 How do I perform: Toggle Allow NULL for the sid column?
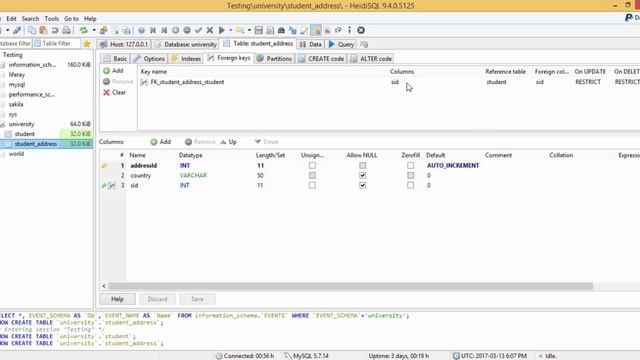(362, 185)
